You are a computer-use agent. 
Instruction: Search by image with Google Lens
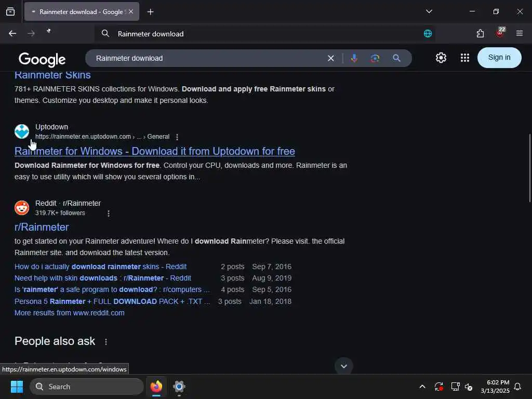[375, 58]
